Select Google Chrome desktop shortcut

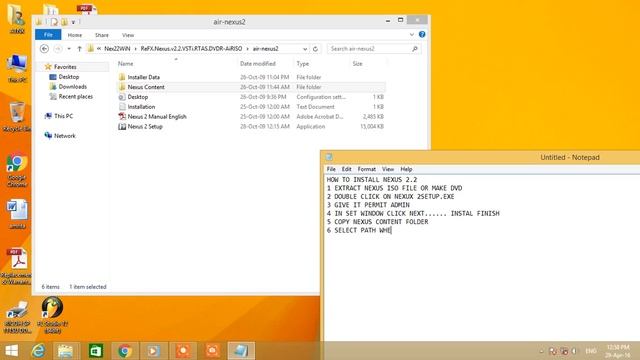pyautogui.click(x=17, y=171)
